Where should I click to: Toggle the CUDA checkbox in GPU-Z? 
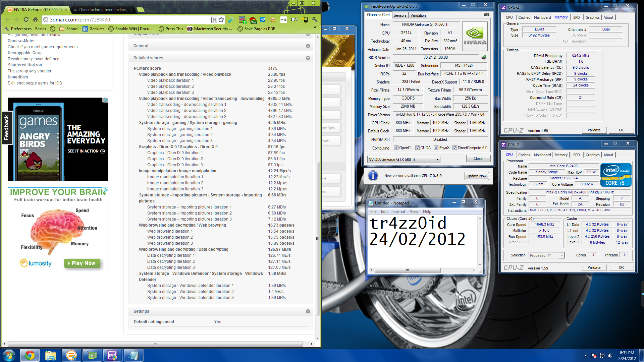417,148
